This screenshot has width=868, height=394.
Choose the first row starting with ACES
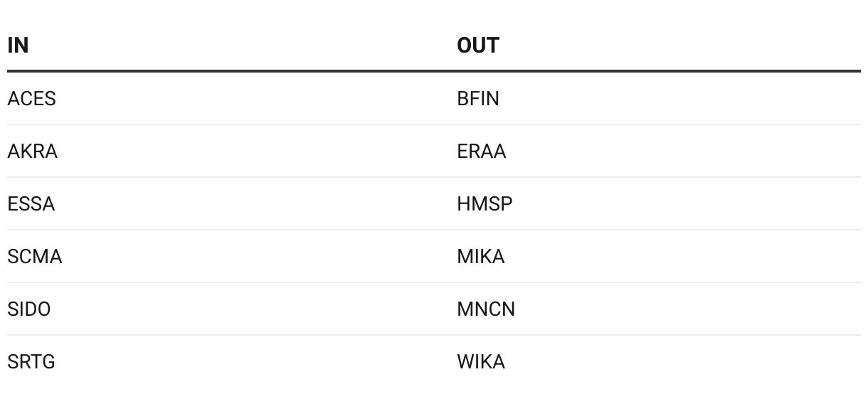(x=434, y=99)
